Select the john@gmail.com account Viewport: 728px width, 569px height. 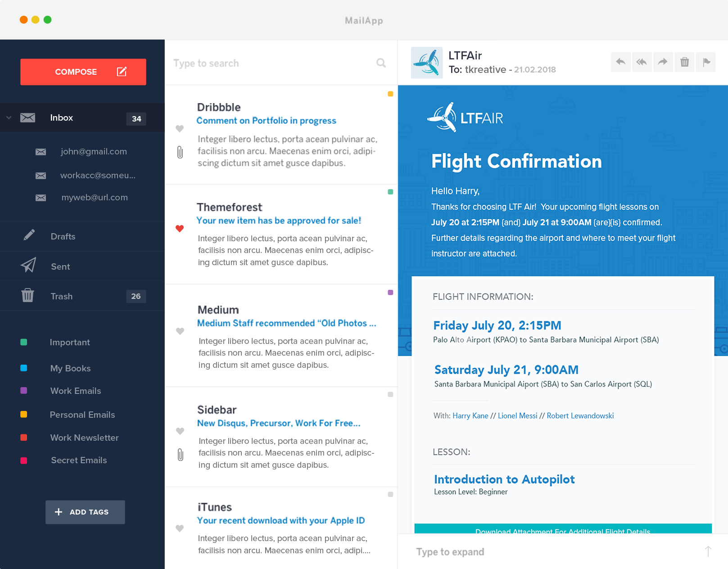point(94,152)
